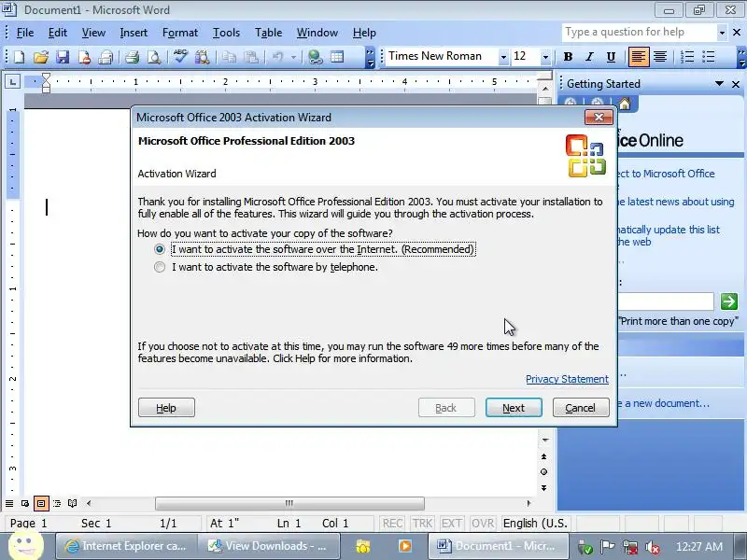
Task: Click the tab stop selector at ruler corner
Action: click(x=12, y=82)
